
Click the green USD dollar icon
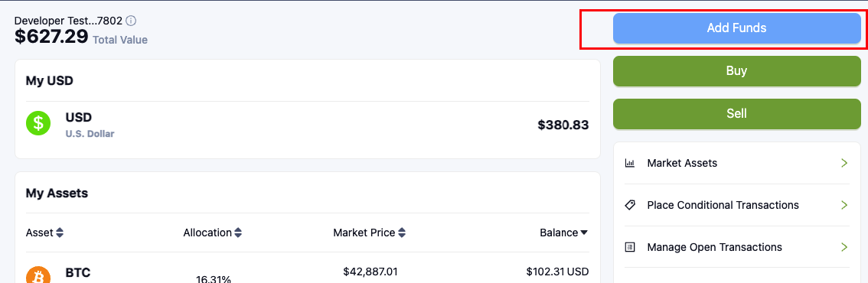[38, 123]
